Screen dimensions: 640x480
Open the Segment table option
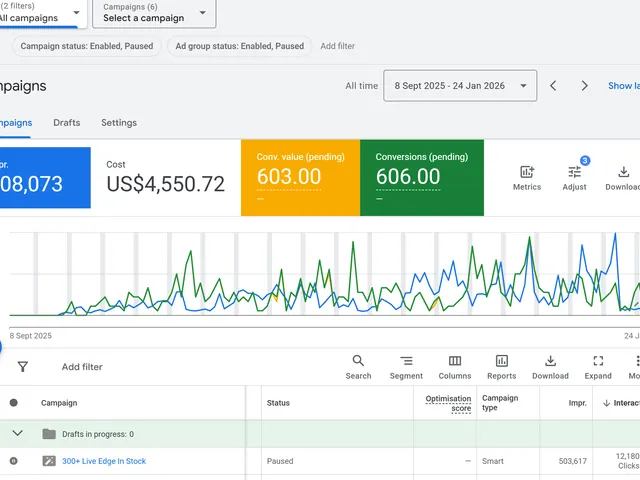point(406,360)
